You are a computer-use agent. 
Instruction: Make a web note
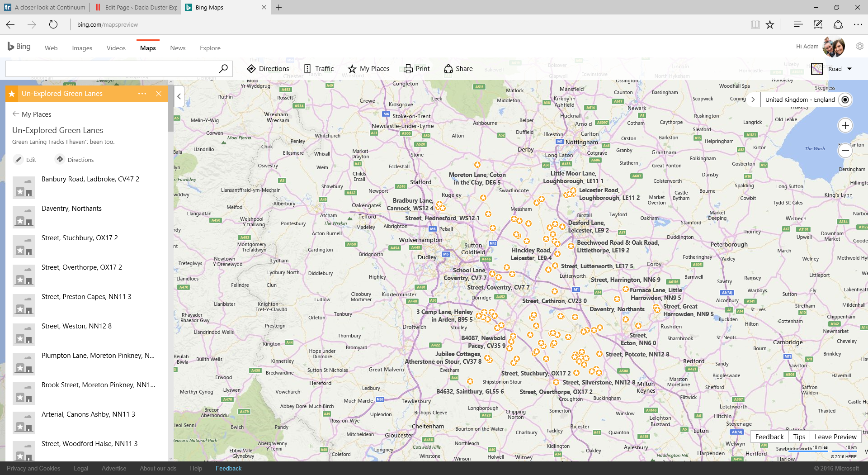pos(818,24)
